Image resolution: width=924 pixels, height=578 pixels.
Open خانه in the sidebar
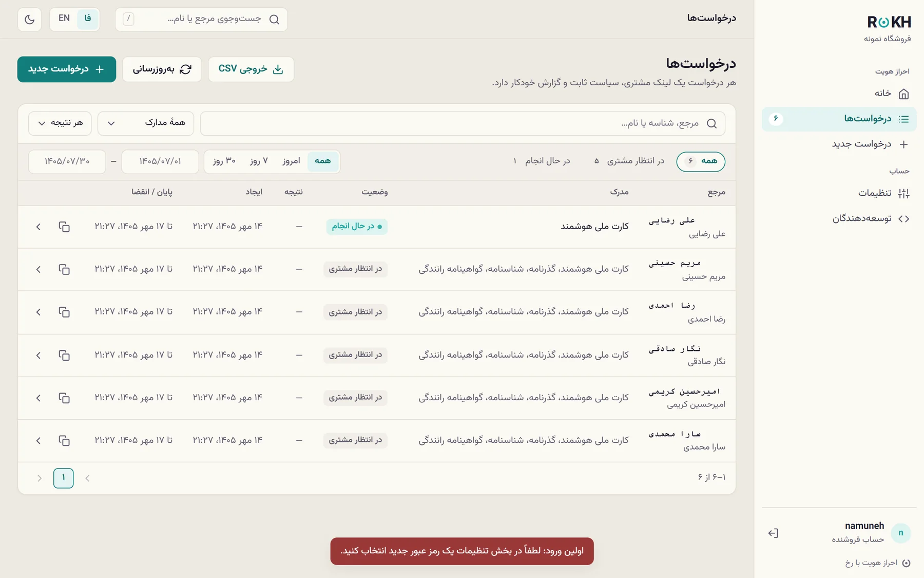click(x=839, y=94)
